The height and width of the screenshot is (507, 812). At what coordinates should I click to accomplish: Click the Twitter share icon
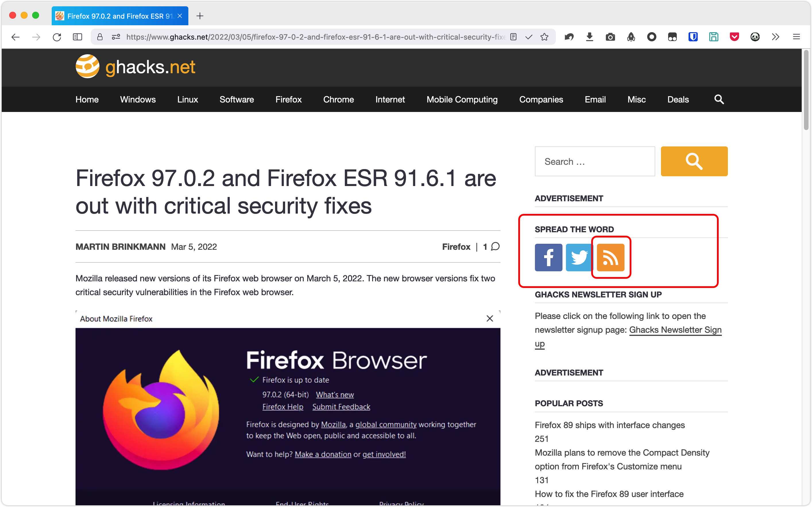579,257
